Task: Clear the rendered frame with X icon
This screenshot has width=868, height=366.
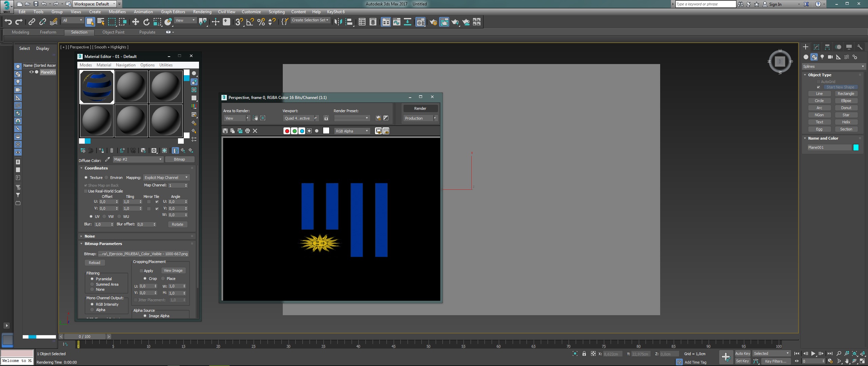Action: pyautogui.click(x=255, y=131)
